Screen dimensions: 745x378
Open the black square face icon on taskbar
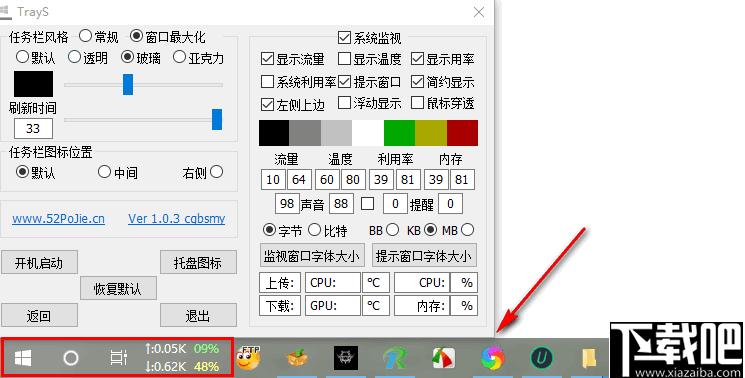tap(345, 358)
